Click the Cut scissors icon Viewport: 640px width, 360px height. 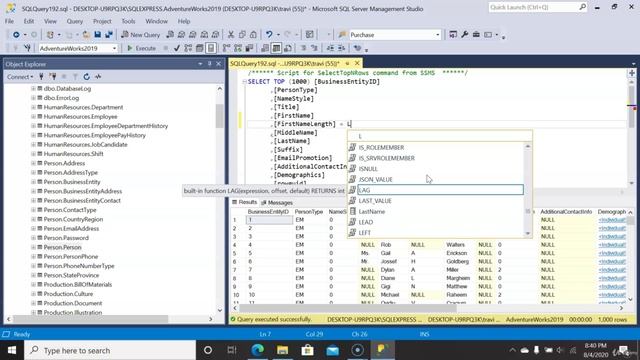point(231,35)
